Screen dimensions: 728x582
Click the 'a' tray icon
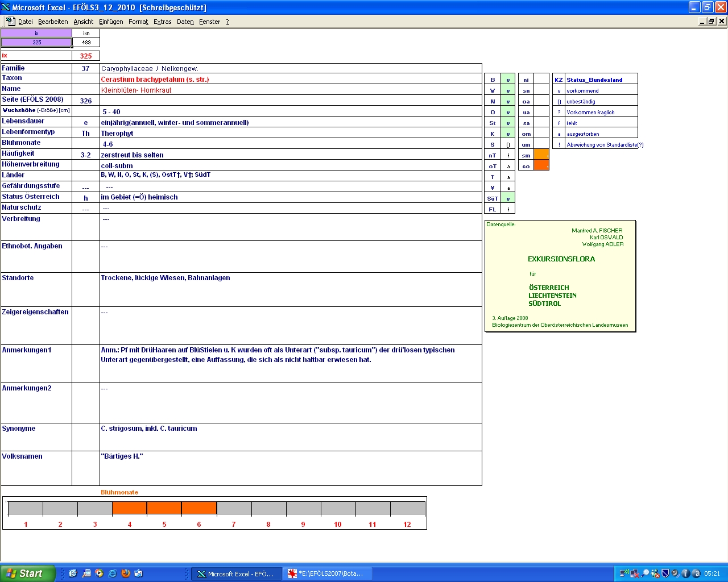tap(696, 573)
